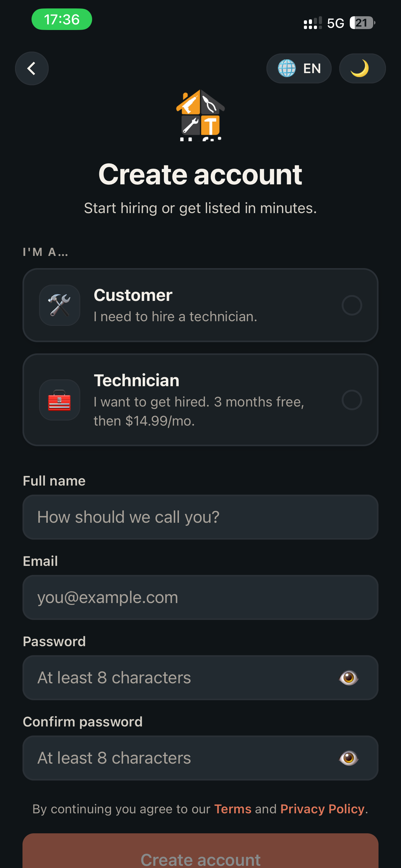Click the red toolbox Technician icon
The width and height of the screenshot is (401, 868).
click(x=60, y=400)
